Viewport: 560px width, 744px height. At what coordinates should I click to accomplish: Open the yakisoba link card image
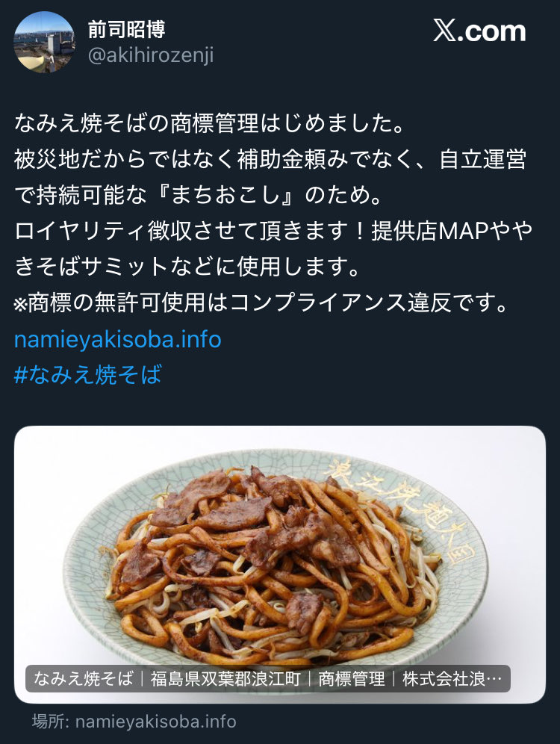pyautogui.click(x=280, y=564)
